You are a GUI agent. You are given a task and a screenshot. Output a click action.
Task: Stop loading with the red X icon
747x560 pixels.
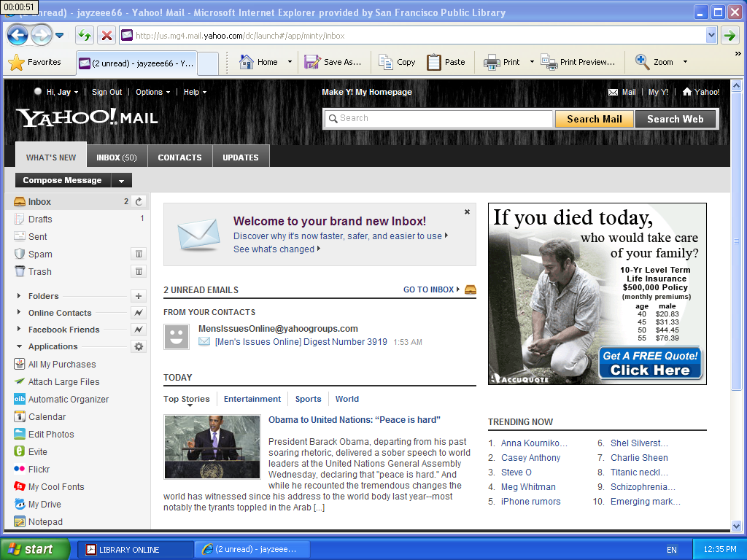click(x=107, y=35)
